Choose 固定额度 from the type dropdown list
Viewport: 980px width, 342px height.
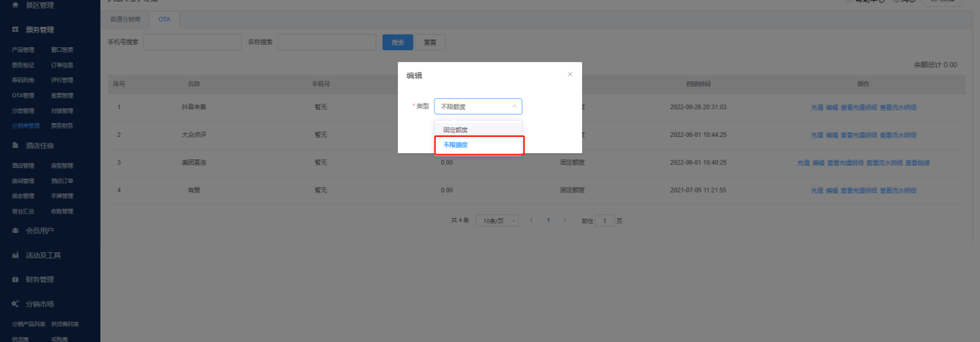[455, 130]
